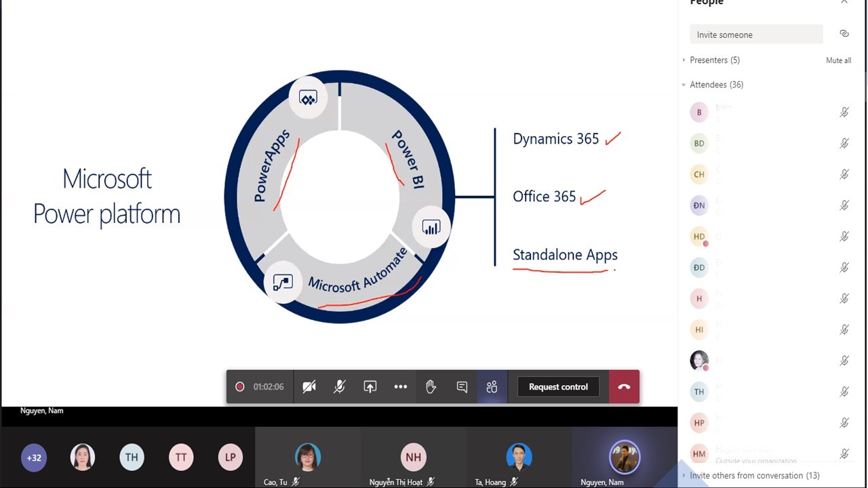Screen dimensions: 868x488
Task: Click PowerApps icon on slide ring
Action: tap(308, 99)
